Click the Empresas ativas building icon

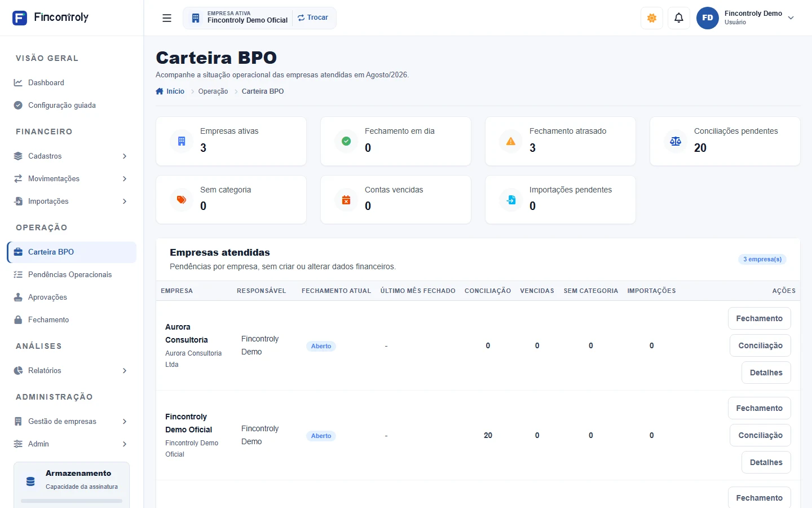coord(182,141)
